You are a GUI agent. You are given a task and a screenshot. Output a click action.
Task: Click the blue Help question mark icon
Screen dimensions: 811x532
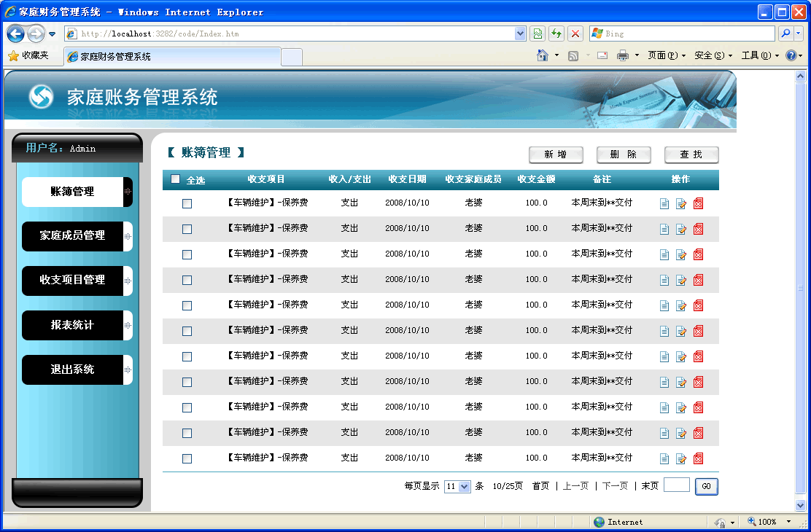[x=791, y=55]
